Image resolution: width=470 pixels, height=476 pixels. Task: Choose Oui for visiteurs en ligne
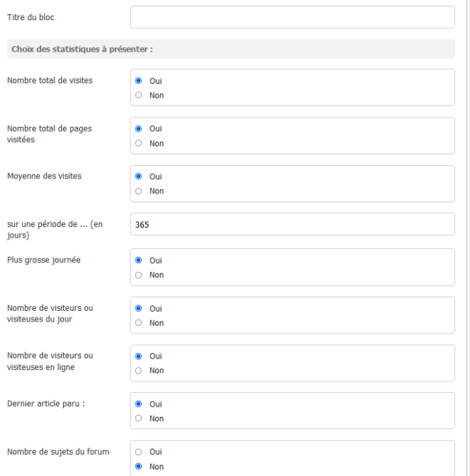tap(139, 356)
